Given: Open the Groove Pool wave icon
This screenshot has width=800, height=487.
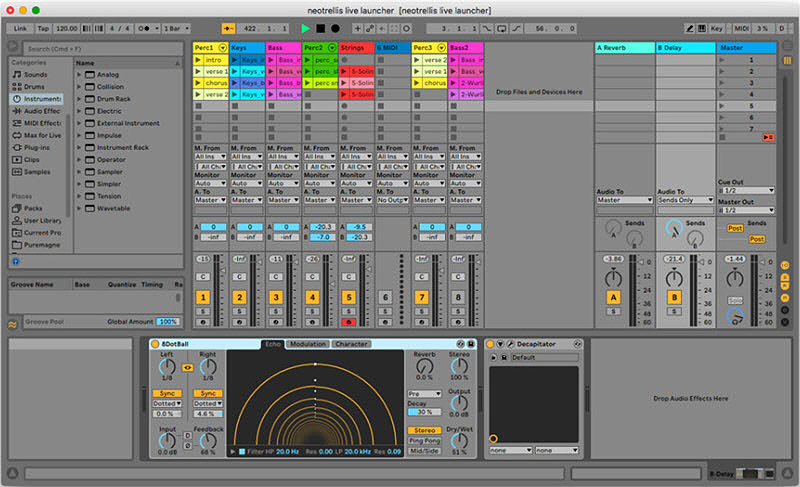Looking at the screenshot, I should (12, 323).
